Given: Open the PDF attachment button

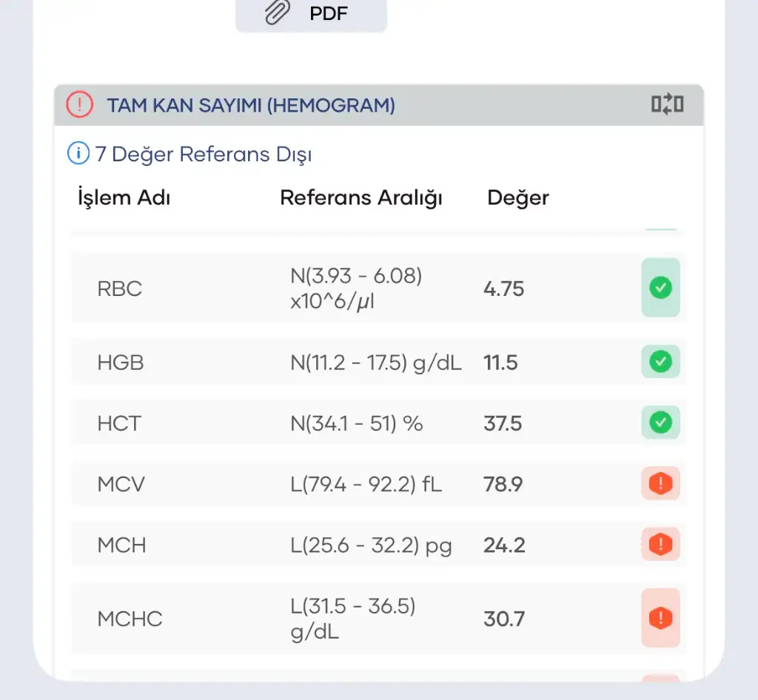Looking at the screenshot, I should 311,13.
